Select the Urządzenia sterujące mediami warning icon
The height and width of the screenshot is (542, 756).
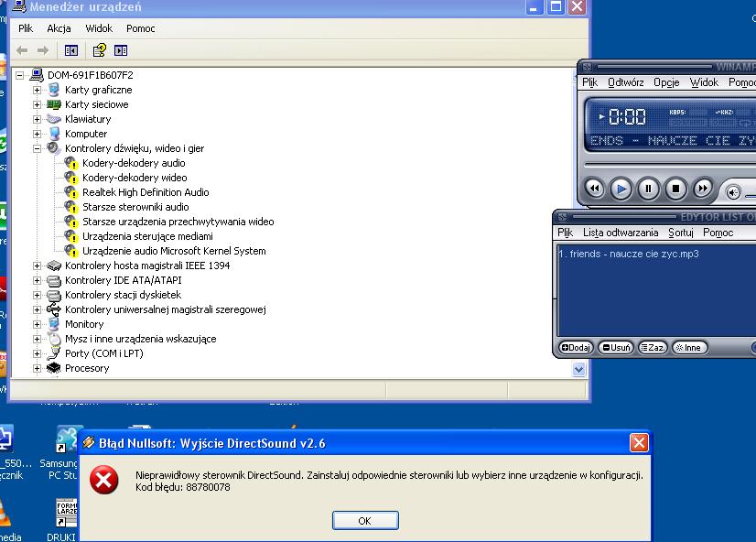click(71, 236)
